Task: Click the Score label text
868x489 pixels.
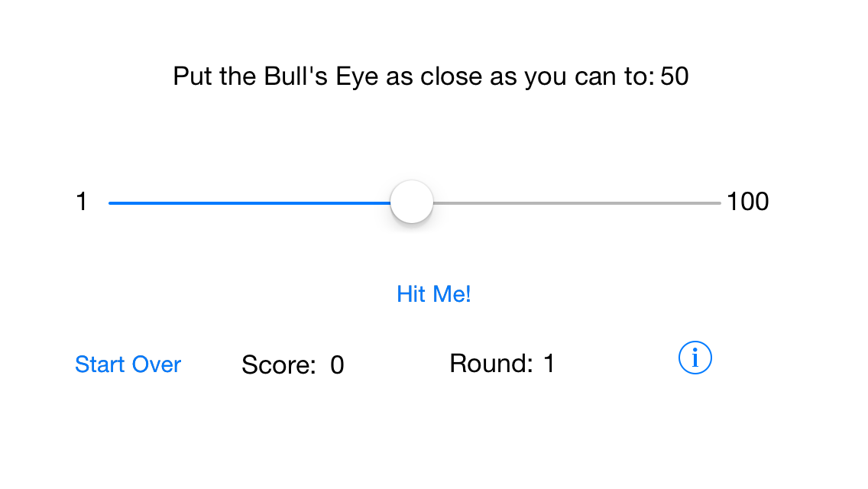Action: 278,365
